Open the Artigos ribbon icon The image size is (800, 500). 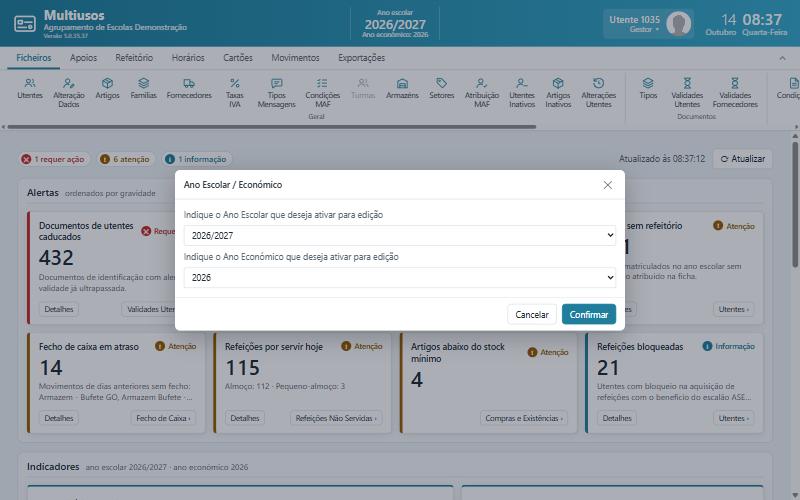(107, 88)
